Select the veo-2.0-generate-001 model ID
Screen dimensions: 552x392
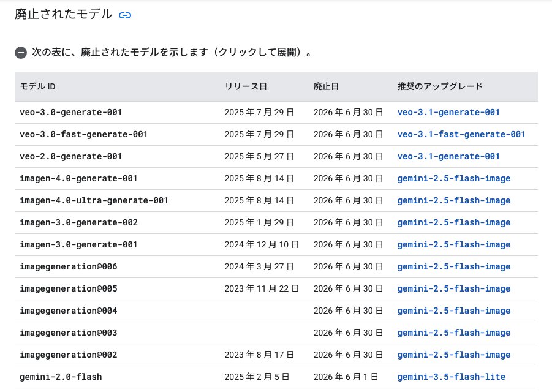(70, 156)
